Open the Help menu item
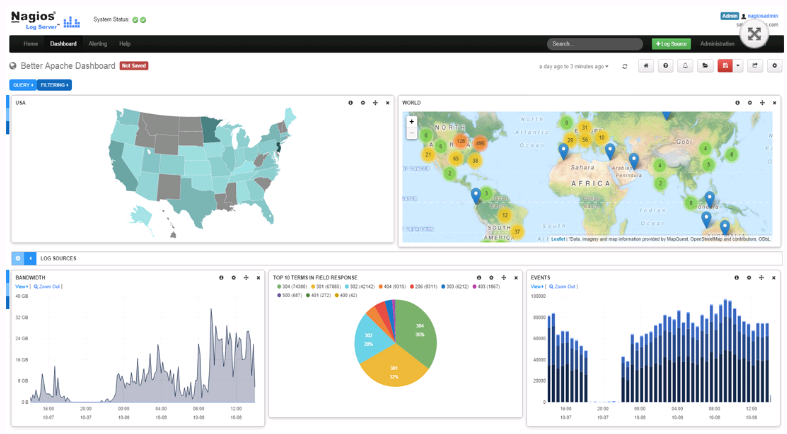The image size is (787, 434). click(x=125, y=44)
